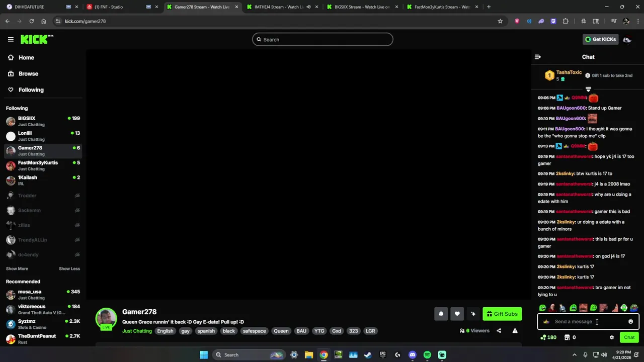Open the Twitch extension icon
Screen dimensions: 644x362
pyautogui.click(x=553, y=21)
